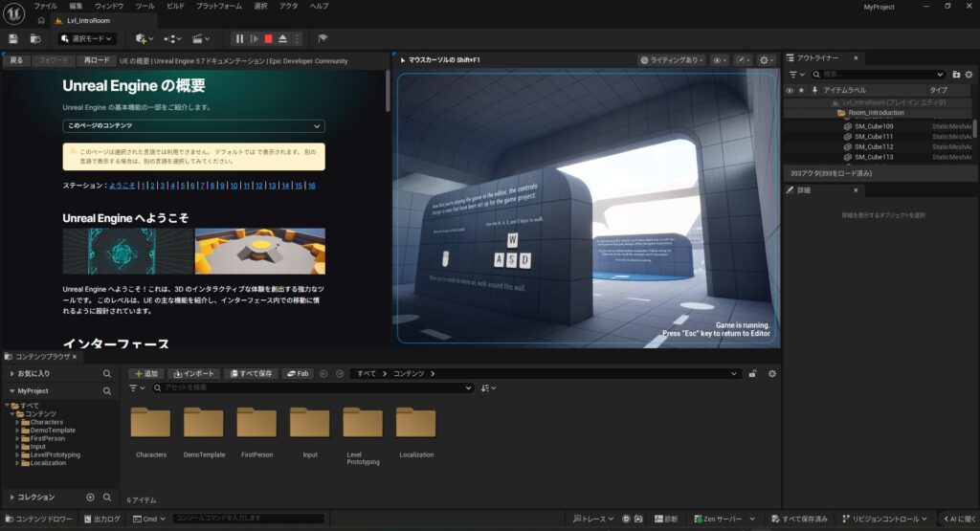980x531 pixels.
Task: Click the Eject from player icon
Action: pos(282,38)
